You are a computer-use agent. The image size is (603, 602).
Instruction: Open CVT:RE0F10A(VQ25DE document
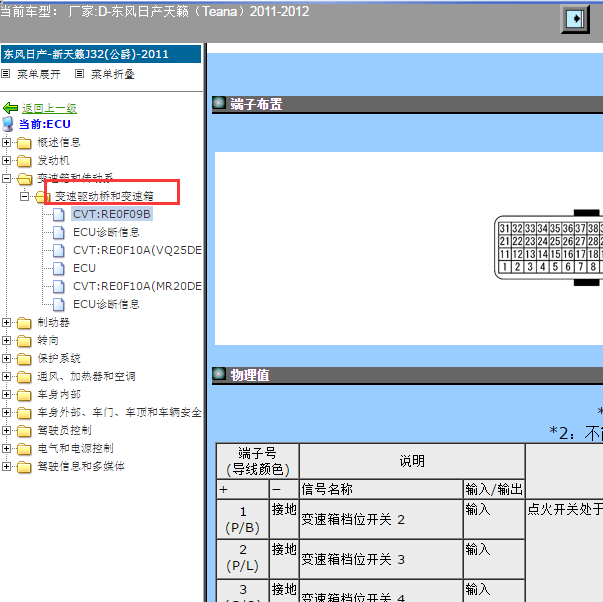[137, 250]
